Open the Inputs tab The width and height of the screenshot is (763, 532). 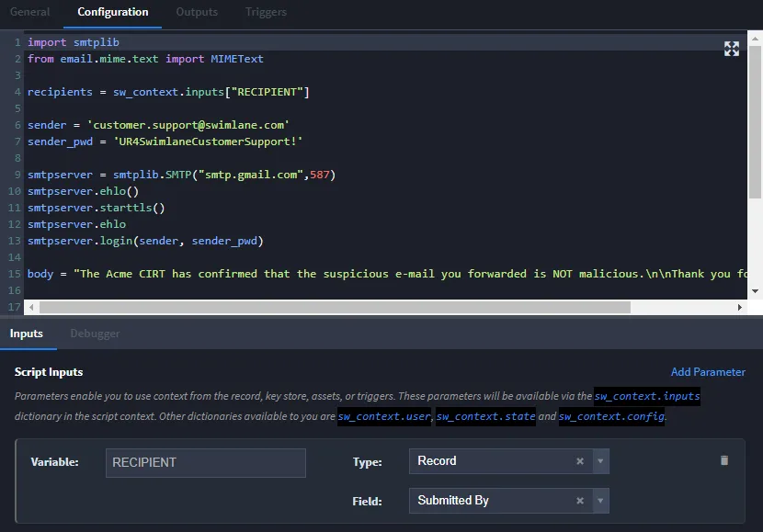(27, 334)
